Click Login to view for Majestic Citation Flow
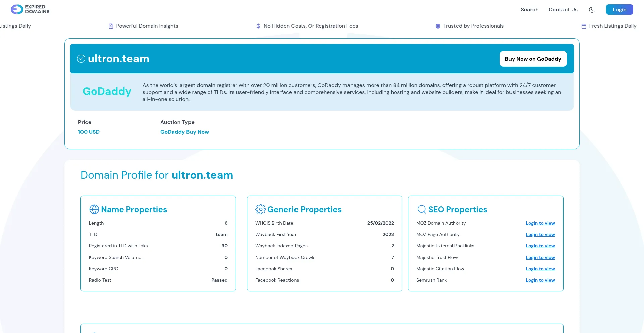The width and height of the screenshot is (644, 333). 540,269
